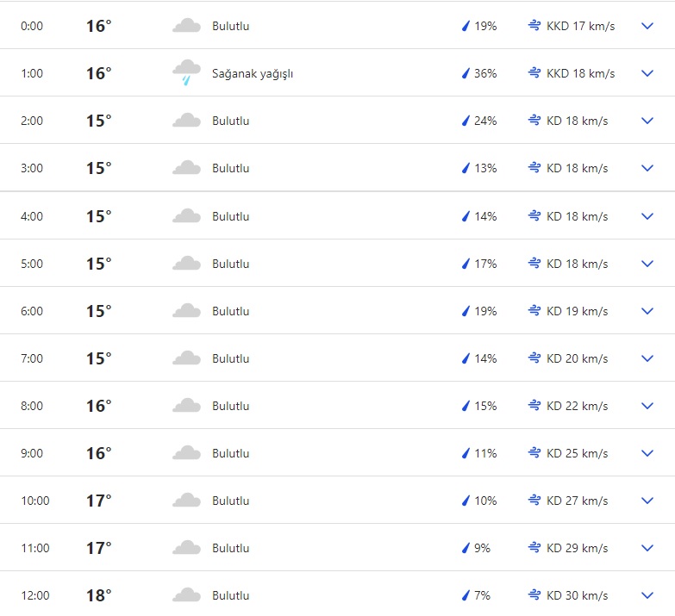Expand the 0:00 hourly forecast details
The height and width of the screenshot is (616, 675).
coord(648,26)
